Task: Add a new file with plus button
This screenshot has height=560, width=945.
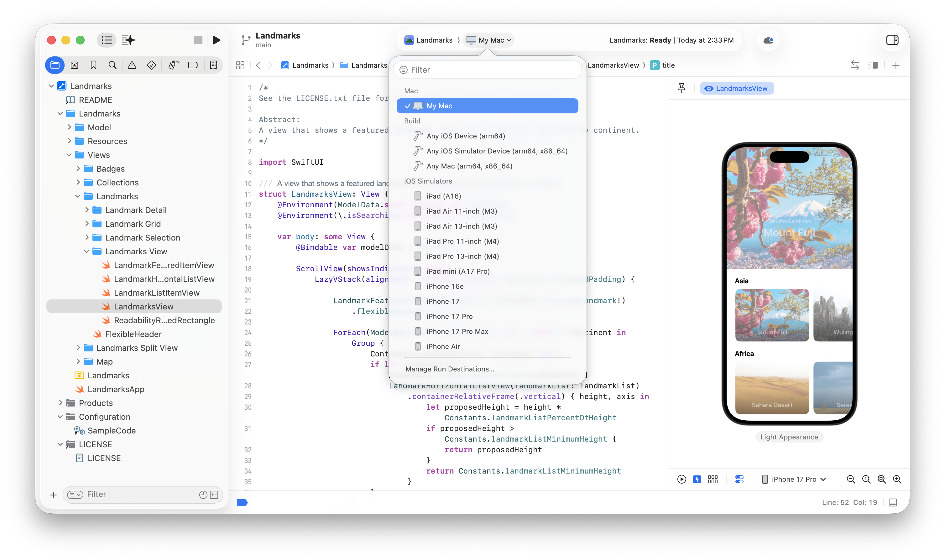Action: click(54, 495)
